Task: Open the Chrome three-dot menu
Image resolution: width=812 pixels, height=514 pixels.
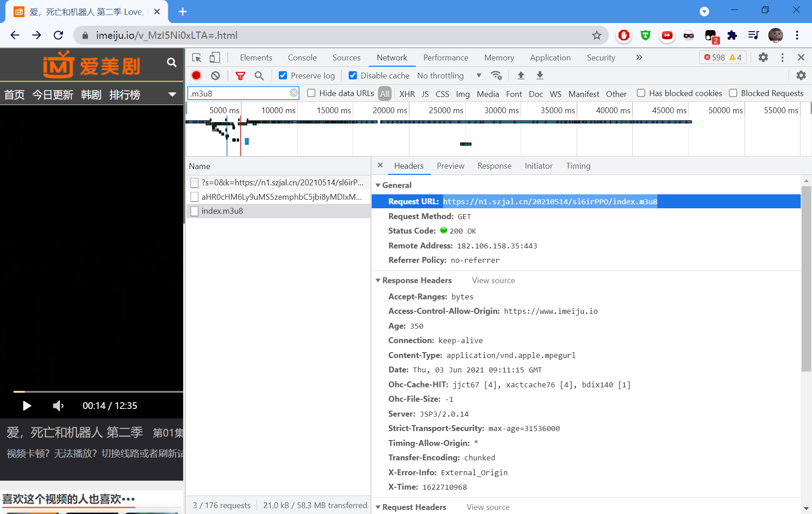Action: pyautogui.click(x=797, y=35)
